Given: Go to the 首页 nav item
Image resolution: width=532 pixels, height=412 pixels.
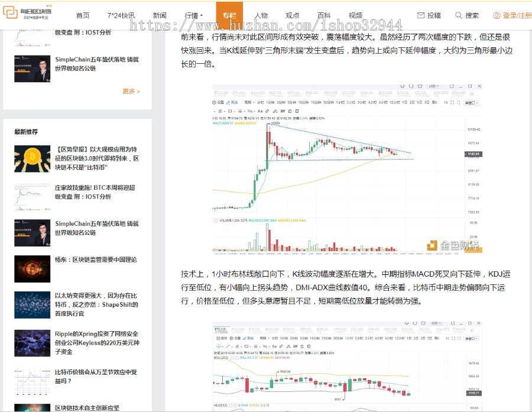Looking at the screenshot, I should click(83, 15).
